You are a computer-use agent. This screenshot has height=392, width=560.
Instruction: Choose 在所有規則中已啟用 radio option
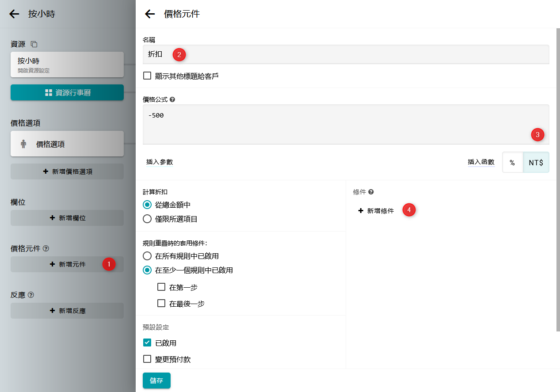148,256
